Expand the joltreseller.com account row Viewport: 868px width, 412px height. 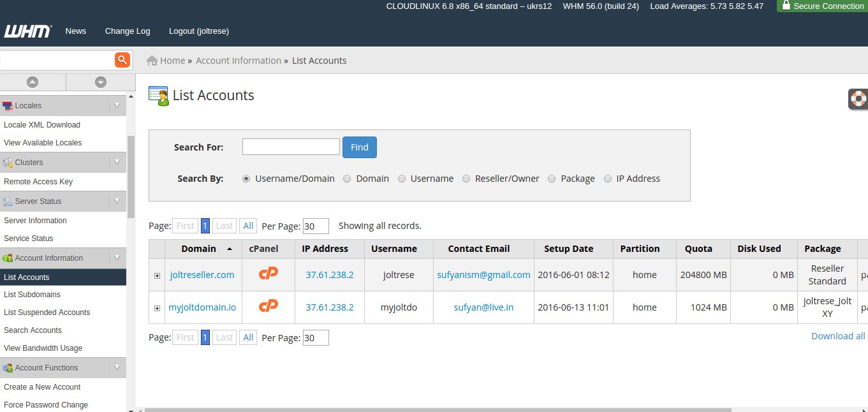[157, 276]
